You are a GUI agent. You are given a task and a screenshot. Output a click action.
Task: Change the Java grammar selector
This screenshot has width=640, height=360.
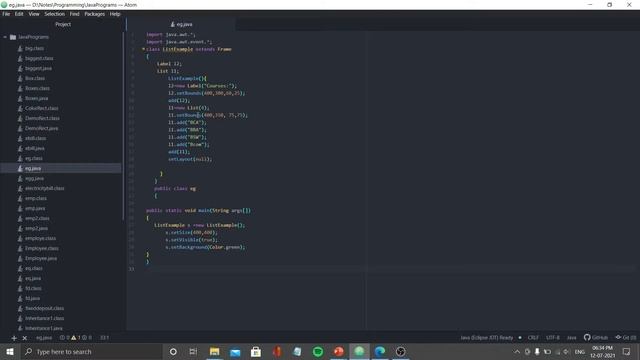(571, 338)
